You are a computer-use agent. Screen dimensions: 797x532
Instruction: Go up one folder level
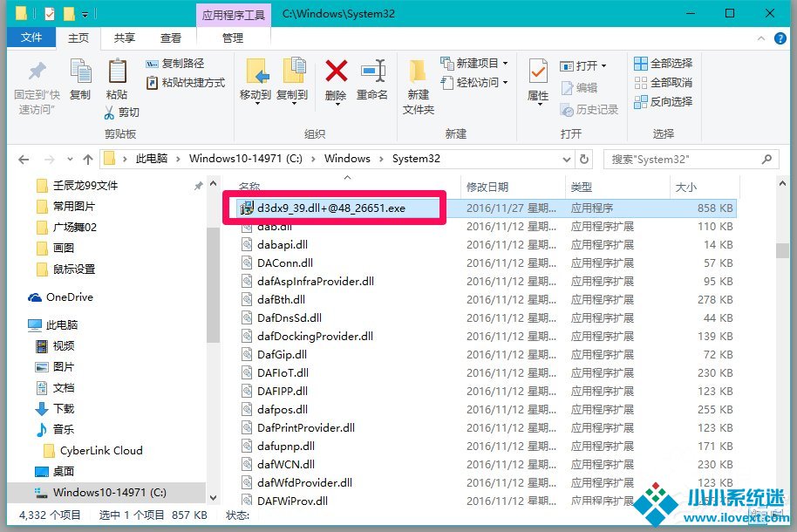pyautogui.click(x=88, y=160)
